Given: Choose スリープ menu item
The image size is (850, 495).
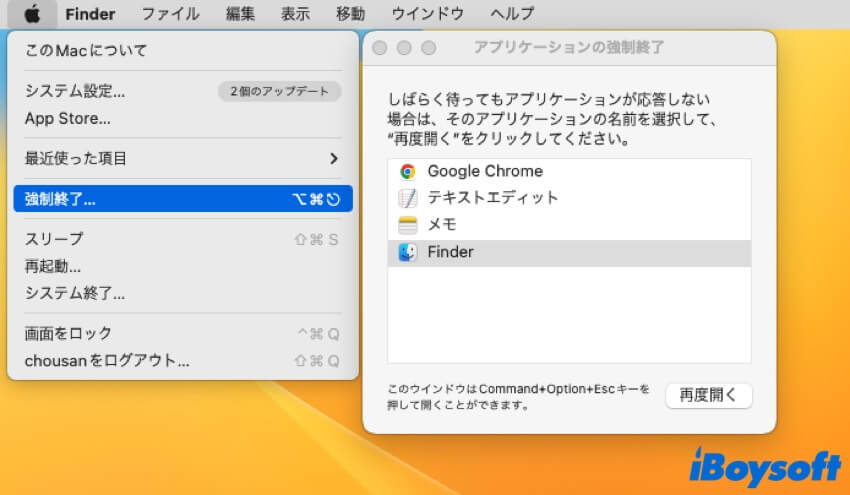Looking at the screenshot, I should [183, 239].
